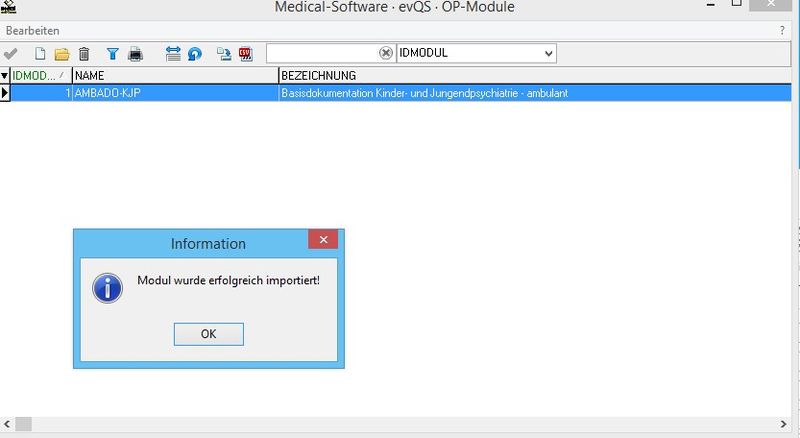The width and height of the screenshot is (800, 438).
Task: Open the Bearbeiten menu
Action: pos(33,31)
